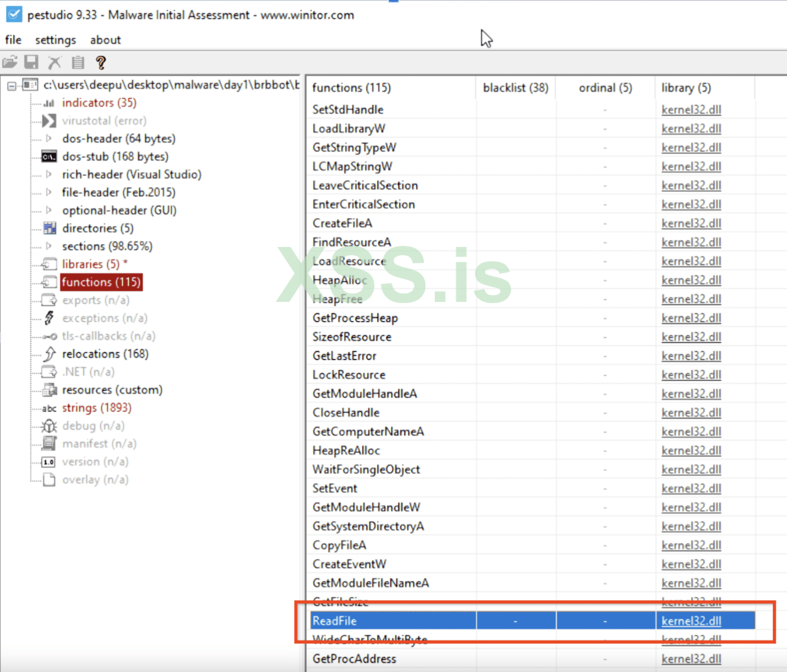Expand the dos-header tree node
The height and width of the screenshot is (672, 787).
point(48,138)
